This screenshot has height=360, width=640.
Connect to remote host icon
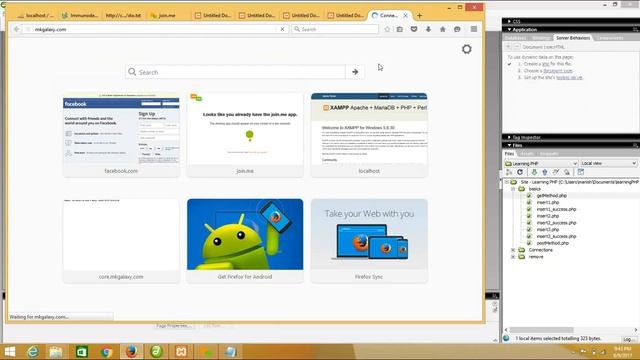509,172
